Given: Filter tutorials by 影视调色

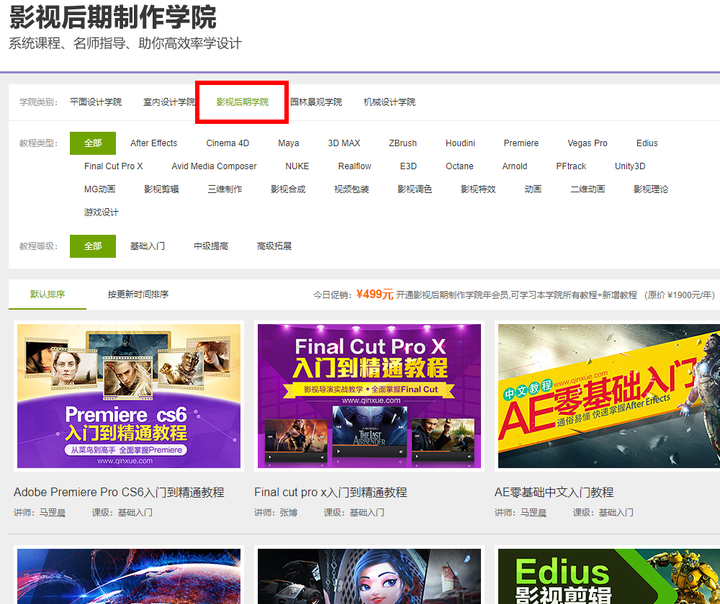Looking at the screenshot, I should point(415,189).
